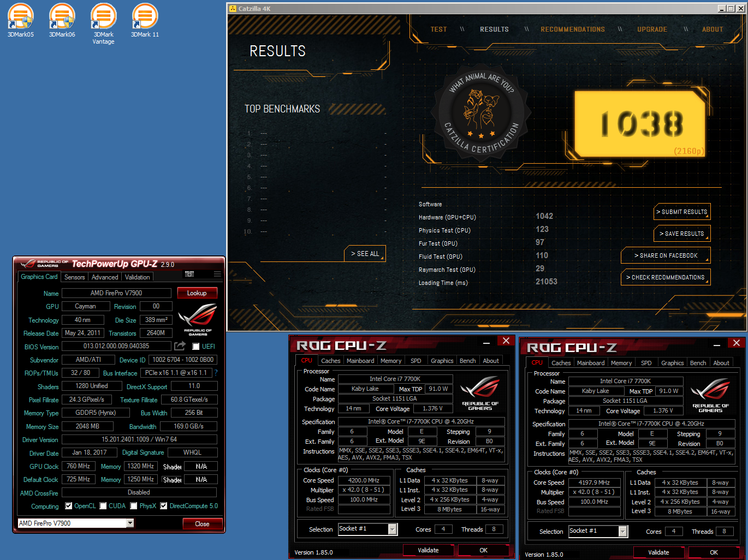The width and height of the screenshot is (748, 560).
Task: Click the BIOS Version field 013.012.000.009.040385
Action: [116, 346]
